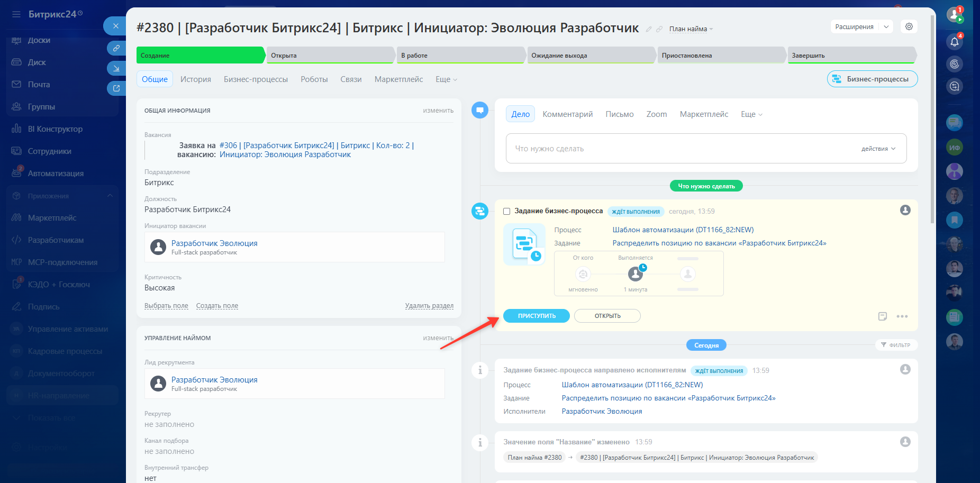Switch to the История tab

(196, 79)
